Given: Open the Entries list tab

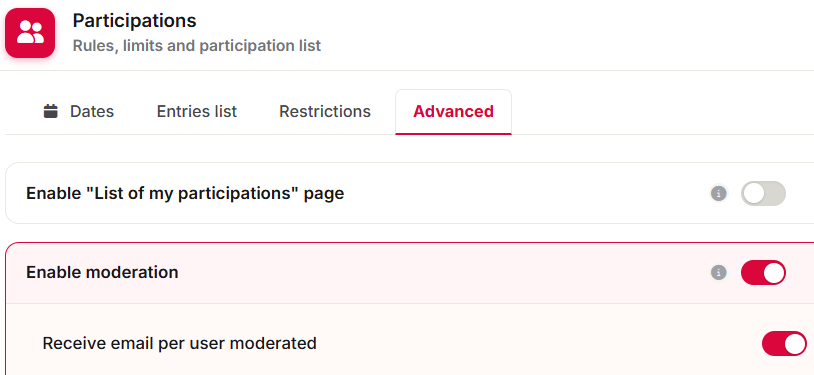Looking at the screenshot, I should [197, 112].
